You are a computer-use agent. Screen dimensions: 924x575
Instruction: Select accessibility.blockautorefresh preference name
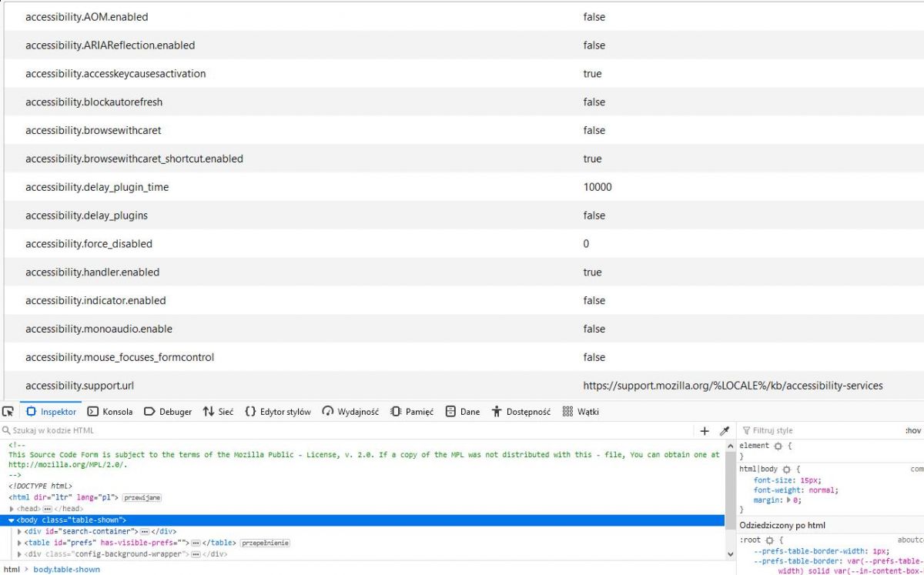[x=94, y=102]
